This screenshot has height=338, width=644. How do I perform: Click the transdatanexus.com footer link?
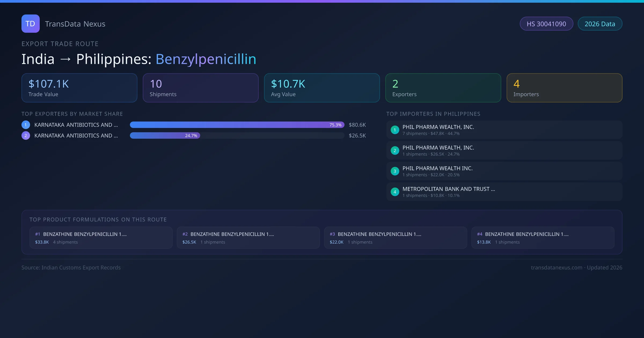pos(556,267)
